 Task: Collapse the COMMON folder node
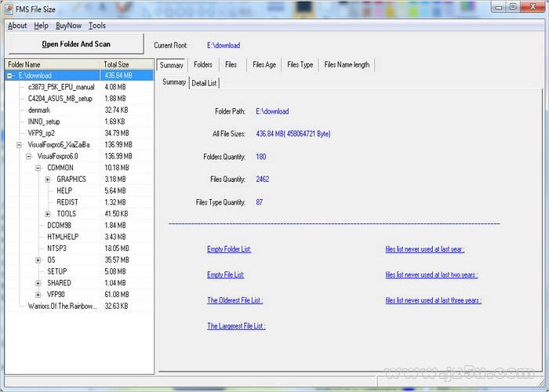coord(38,168)
